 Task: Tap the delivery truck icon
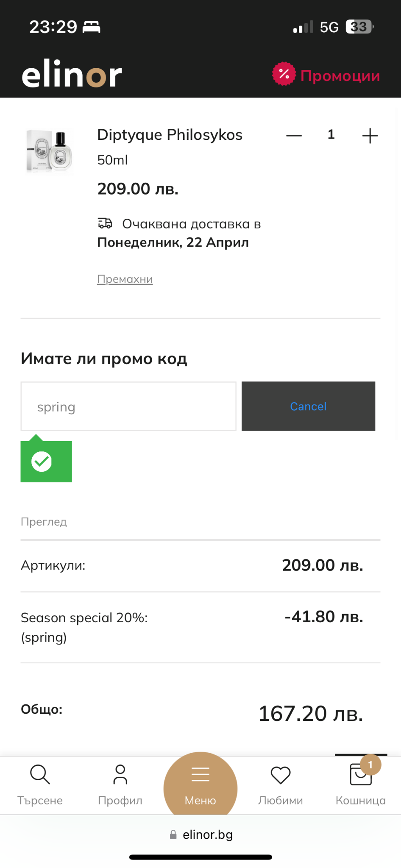tap(105, 223)
